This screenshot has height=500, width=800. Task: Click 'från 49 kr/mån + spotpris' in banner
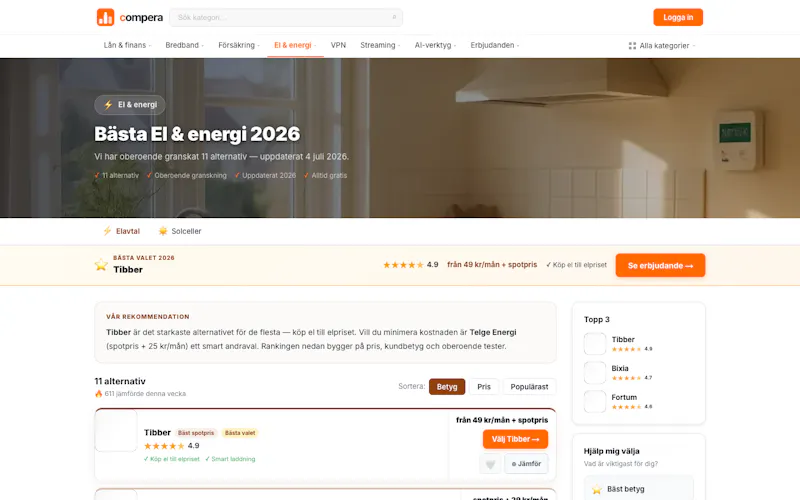pyautogui.click(x=492, y=265)
